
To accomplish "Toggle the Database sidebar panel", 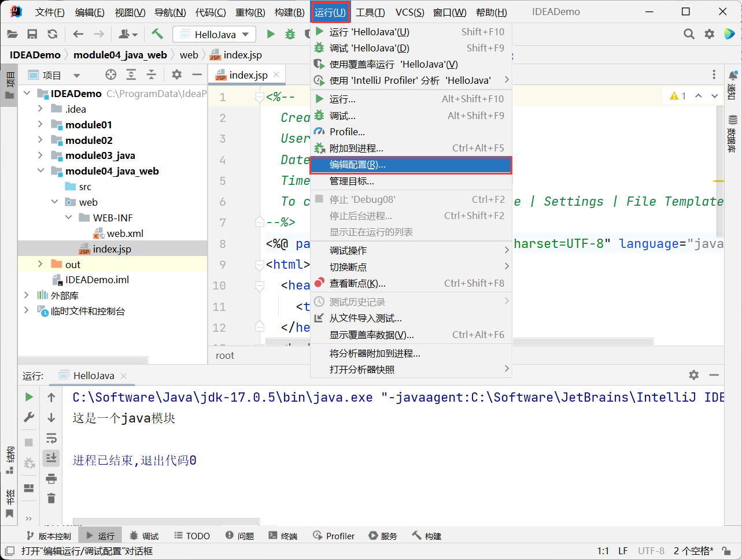I will 733,133.
